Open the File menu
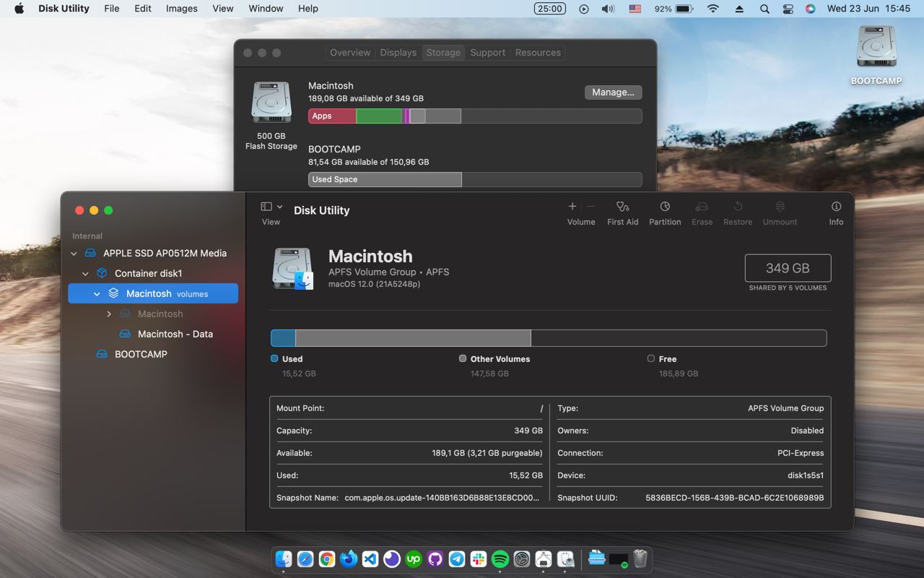 pos(112,9)
